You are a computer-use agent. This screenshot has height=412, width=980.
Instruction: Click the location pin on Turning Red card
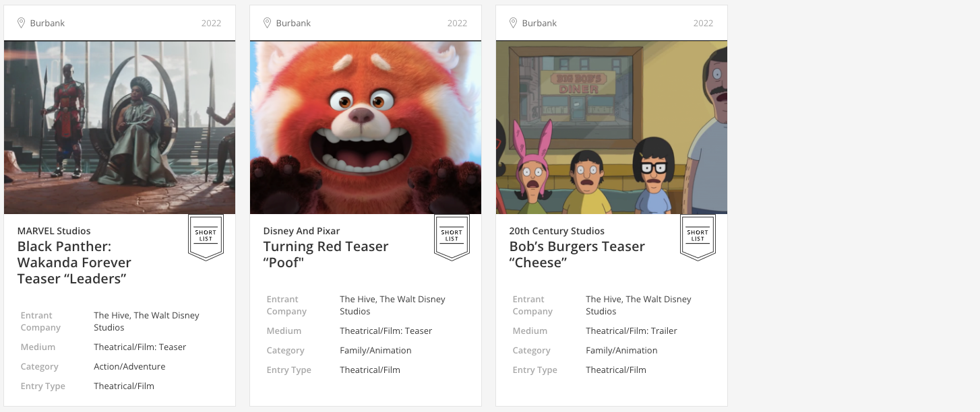pyautogui.click(x=267, y=23)
